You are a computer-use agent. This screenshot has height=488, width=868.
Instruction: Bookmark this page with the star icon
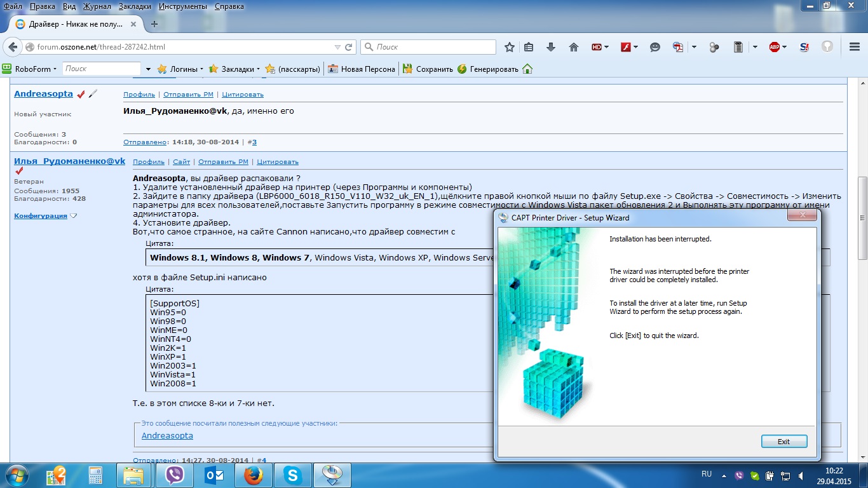pyautogui.click(x=509, y=47)
